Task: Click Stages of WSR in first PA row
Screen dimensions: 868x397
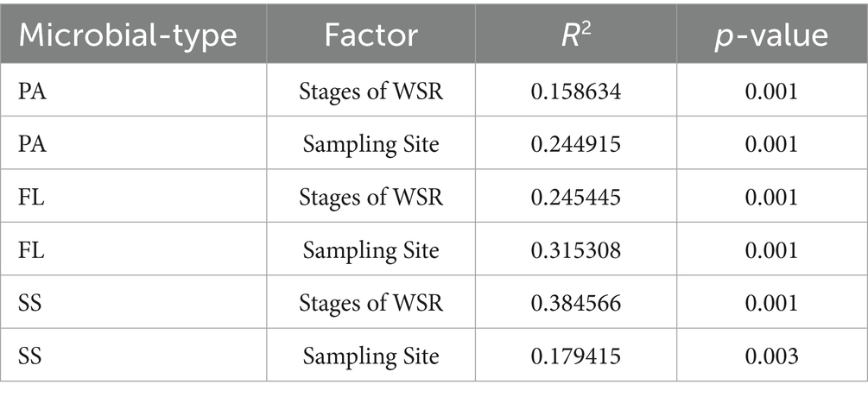Action: (371, 91)
